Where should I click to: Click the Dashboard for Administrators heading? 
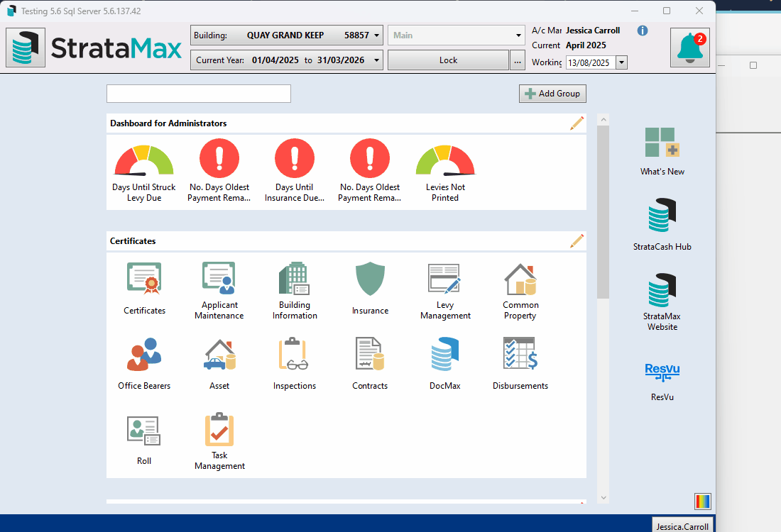click(168, 123)
